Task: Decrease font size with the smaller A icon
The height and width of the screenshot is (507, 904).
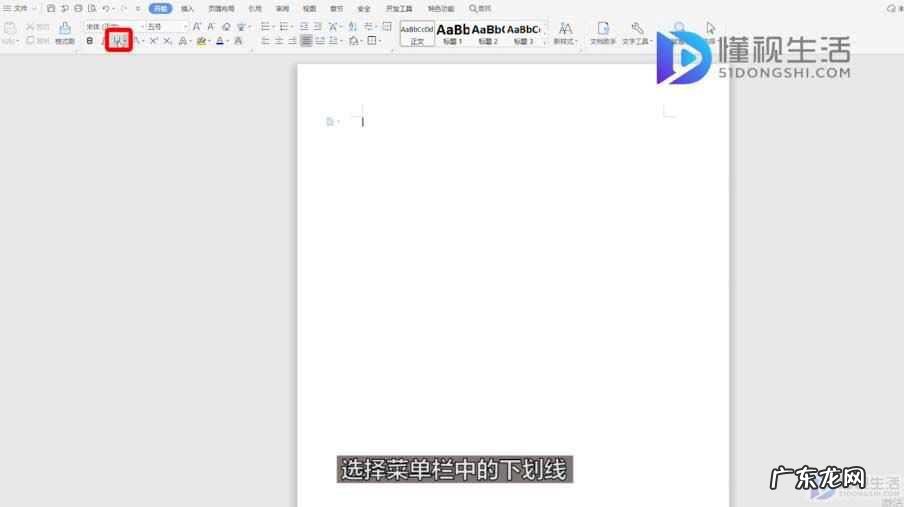Action: tap(211, 27)
